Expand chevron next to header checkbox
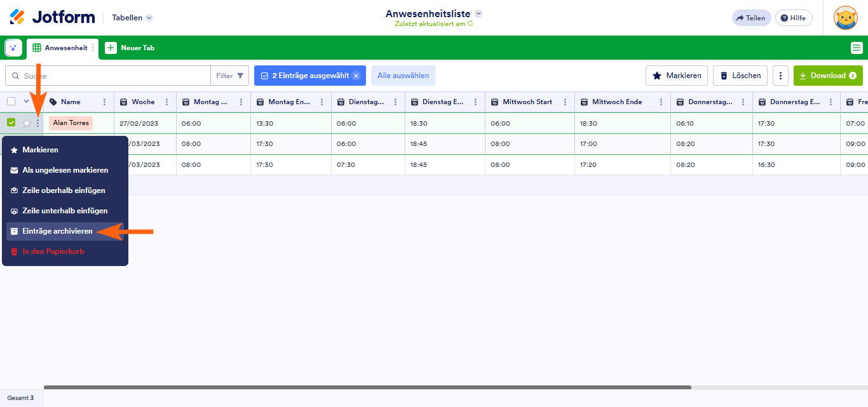Screen dimensions: 868x407 pyautogui.click(x=27, y=102)
